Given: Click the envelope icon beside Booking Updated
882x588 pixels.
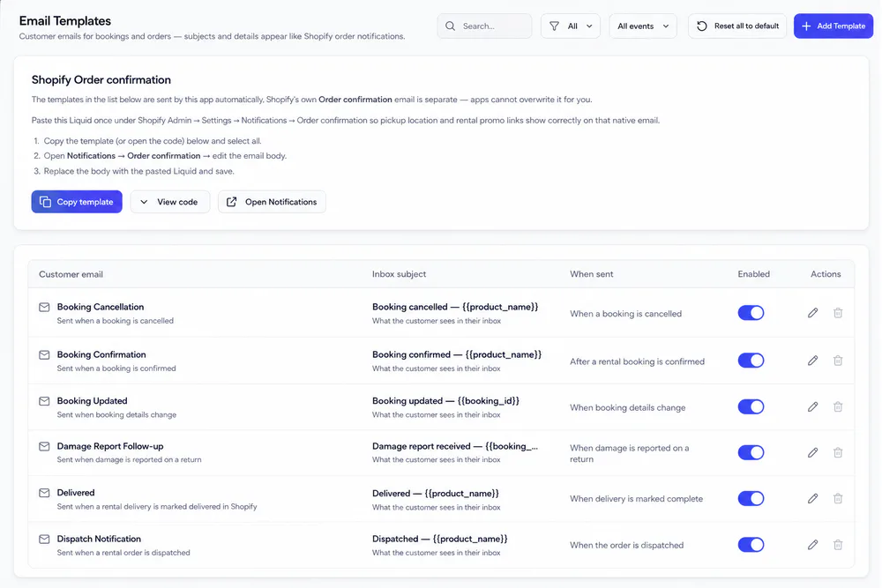Looking at the screenshot, I should [x=44, y=401].
